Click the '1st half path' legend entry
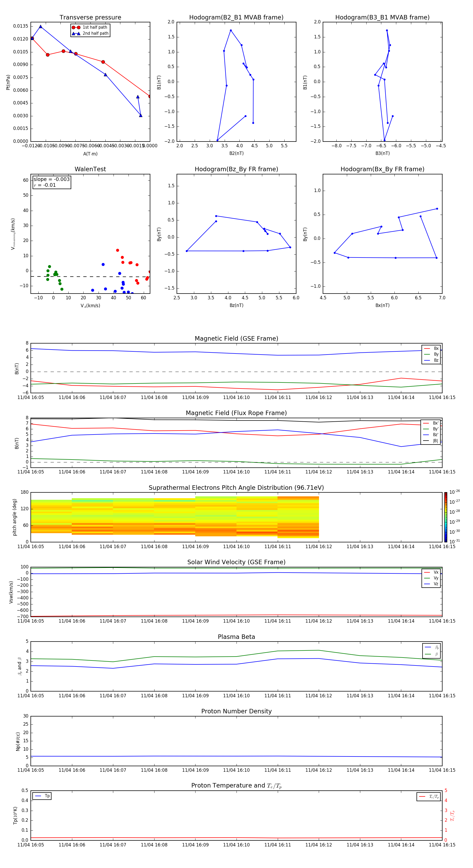This screenshot has height=868, width=473. click(90, 27)
